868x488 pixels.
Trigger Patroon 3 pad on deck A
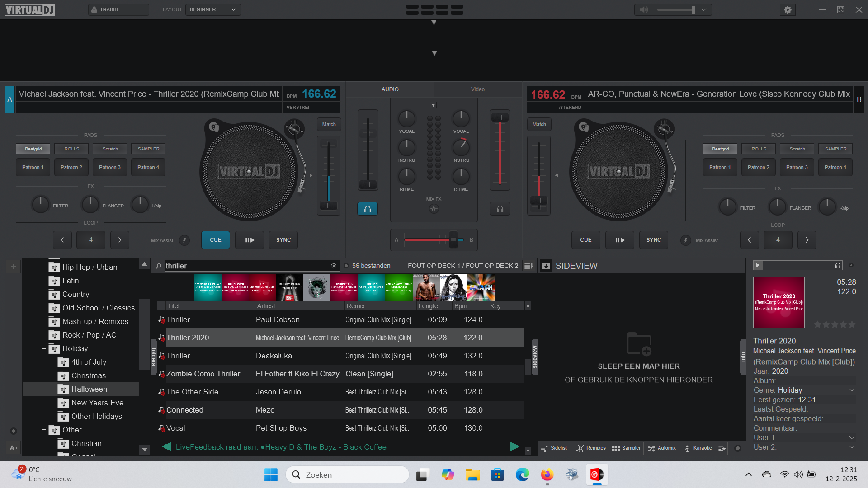(x=110, y=167)
